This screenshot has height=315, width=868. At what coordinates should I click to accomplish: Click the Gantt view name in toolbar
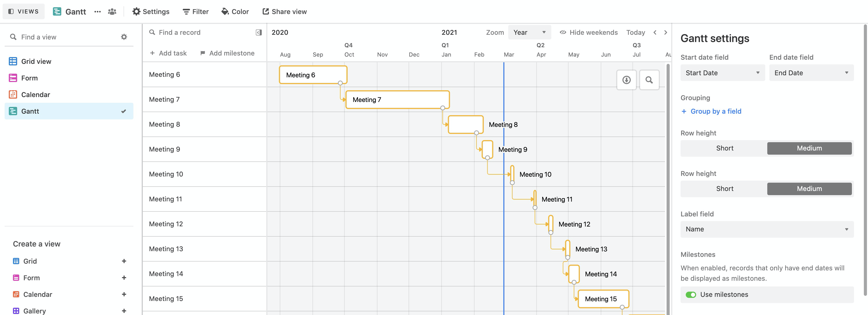(76, 11)
